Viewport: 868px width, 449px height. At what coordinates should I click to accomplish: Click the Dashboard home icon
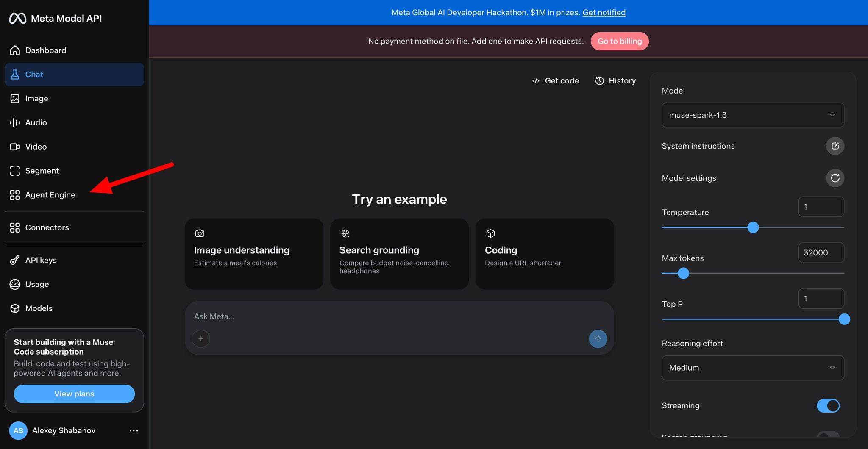[15, 50]
